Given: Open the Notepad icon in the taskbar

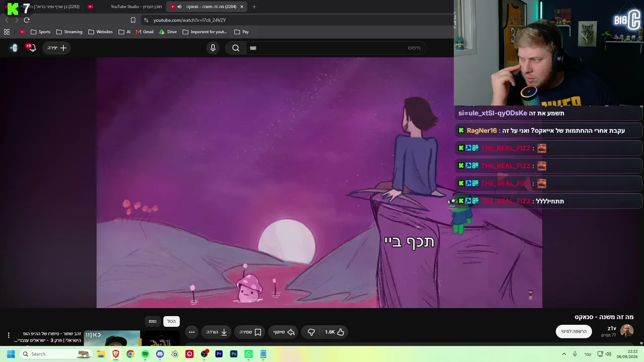Looking at the screenshot, I should (x=263, y=354).
